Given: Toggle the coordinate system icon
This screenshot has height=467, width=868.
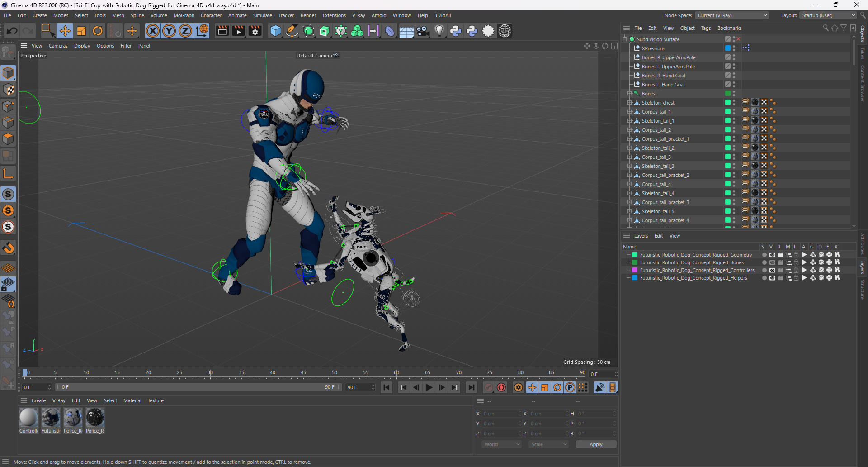Looking at the screenshot, I should 202,31.
